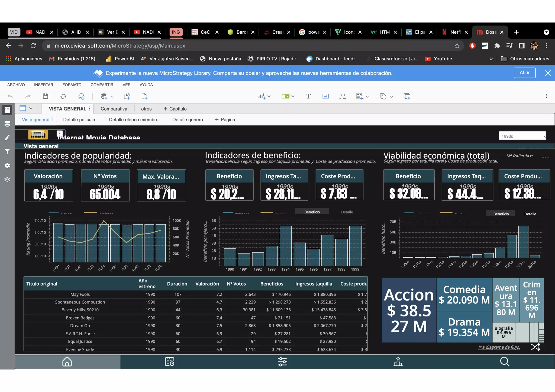
Task: Switch to the Comparativa chapter tab
Action: (114, 109)
